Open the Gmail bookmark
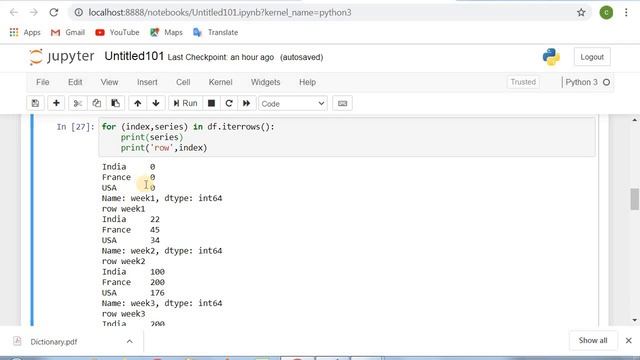The image size is (640, 360). coord(68,32)
